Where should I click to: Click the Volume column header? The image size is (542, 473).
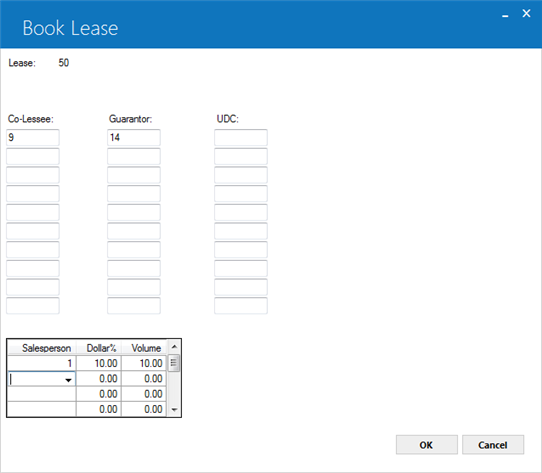pyautogui.click(x=144, y=348)
